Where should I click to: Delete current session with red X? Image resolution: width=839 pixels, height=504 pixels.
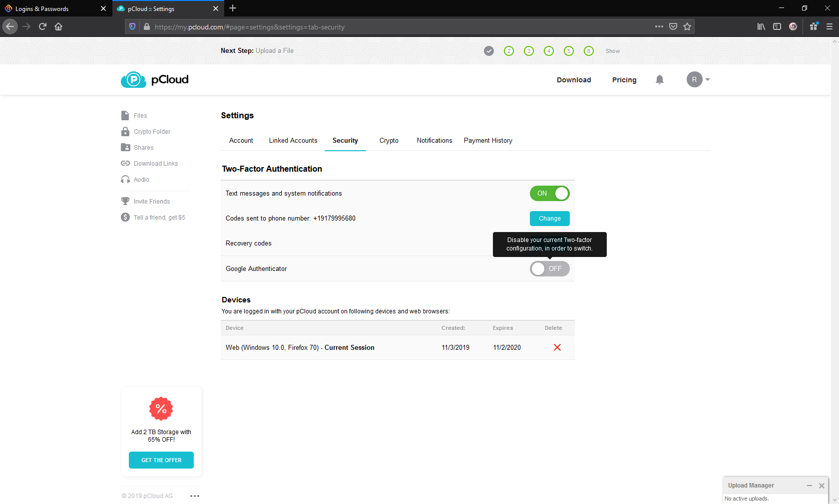coord(557,347)
